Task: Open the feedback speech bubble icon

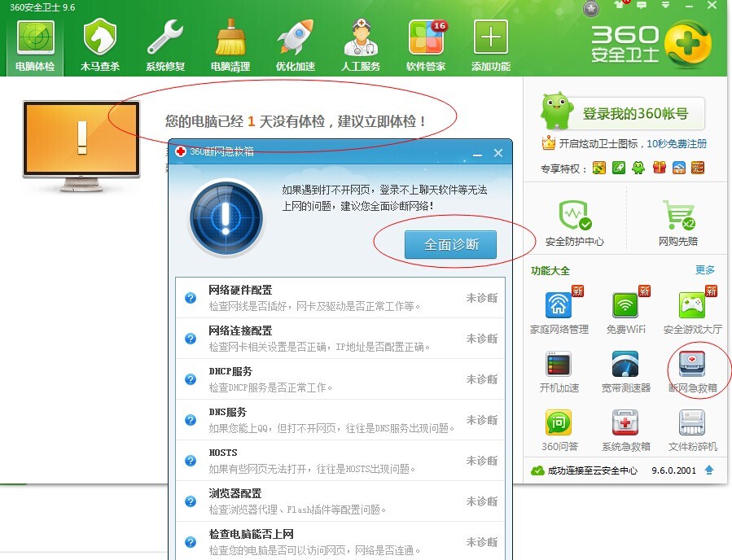Action: click(x=642, y=5)
